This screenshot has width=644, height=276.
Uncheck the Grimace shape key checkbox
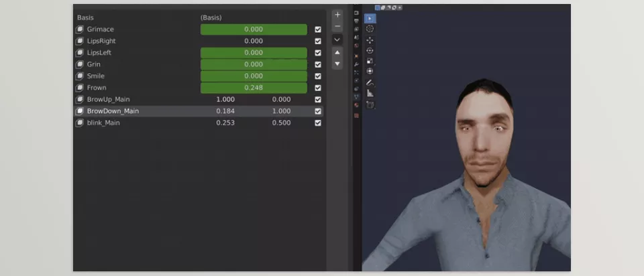(318, 29)
